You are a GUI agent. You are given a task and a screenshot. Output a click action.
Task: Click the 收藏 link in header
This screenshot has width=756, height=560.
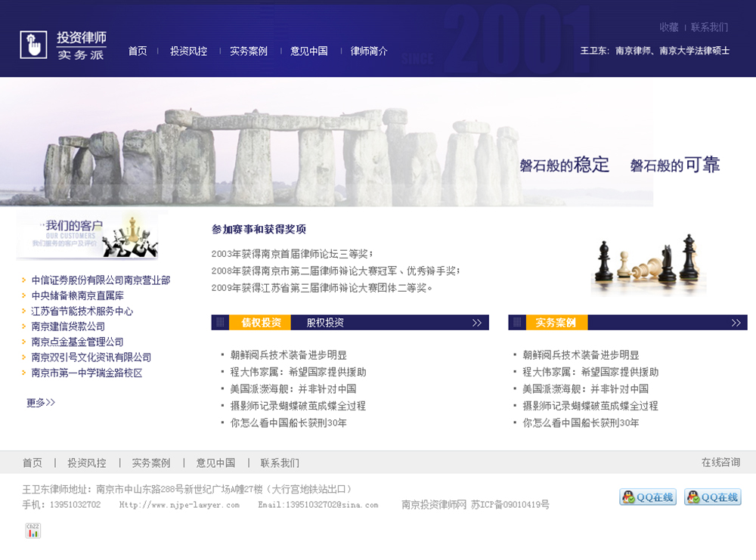click(669, 27)
